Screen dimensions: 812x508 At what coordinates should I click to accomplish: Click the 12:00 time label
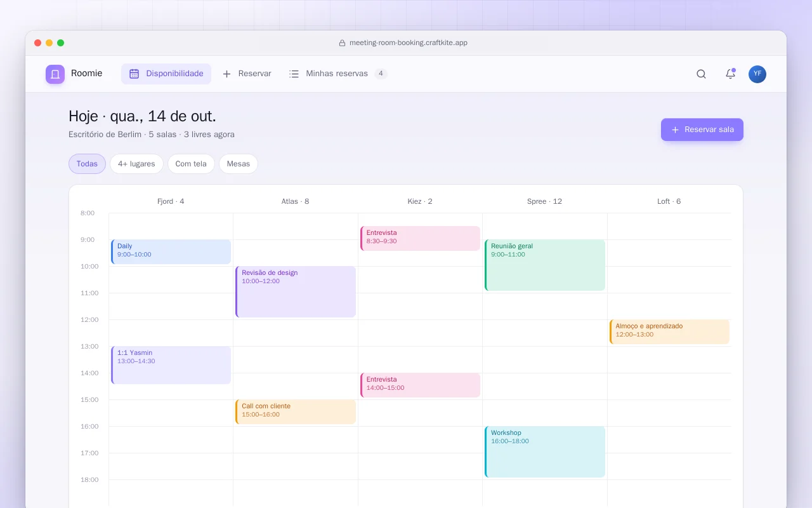[89, 320]
